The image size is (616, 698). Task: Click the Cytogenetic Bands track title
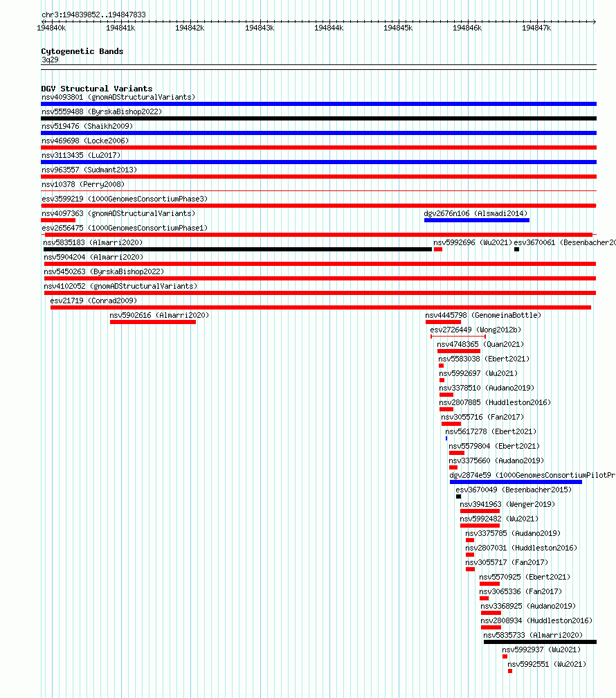coord(82,51)
